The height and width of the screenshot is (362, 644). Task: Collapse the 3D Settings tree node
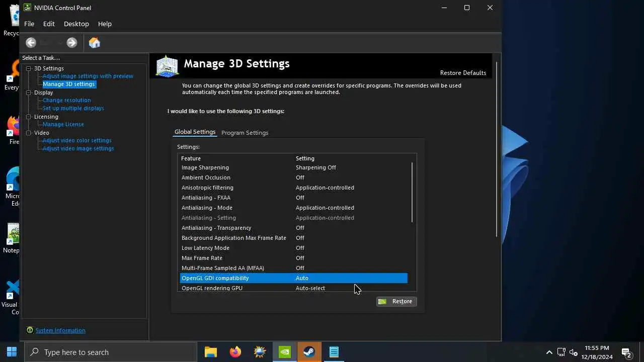click(x=29, y=68)
